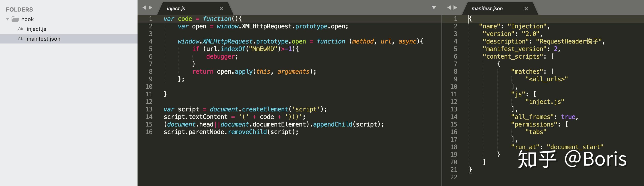This screenshot has height=186, width=644.
Task: Click the "description" line in manifest.json
Action: pyautogui.click(x=544, y=41)
